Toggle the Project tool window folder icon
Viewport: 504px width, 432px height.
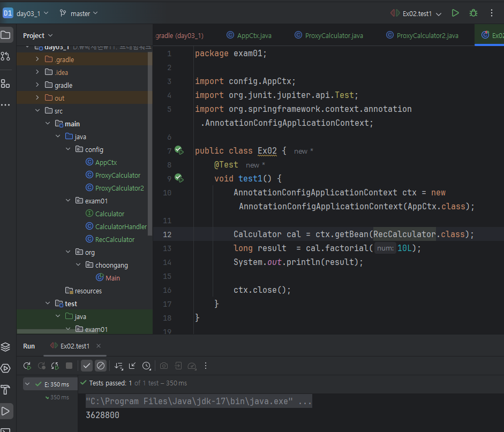pos(5,35)
